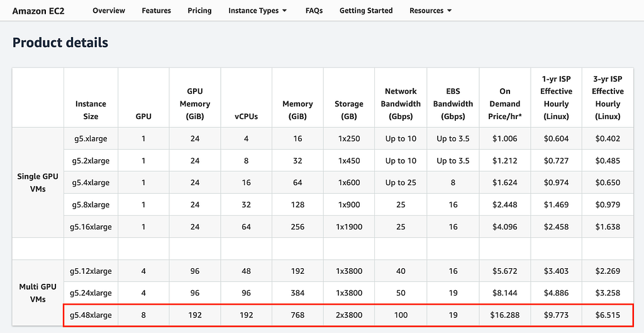Click the $4.096 on-demand price
Screen dimensions: 644x333
tap(505, 227)
